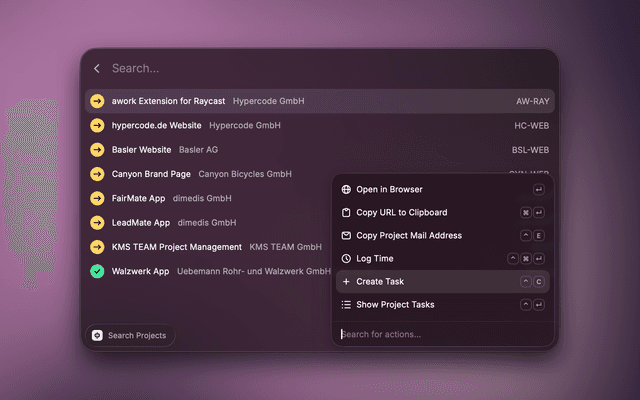This screenshot has height=400, width=640.
Task: Select KMS TEAM Project Management name
Action: tap(177, 247)
